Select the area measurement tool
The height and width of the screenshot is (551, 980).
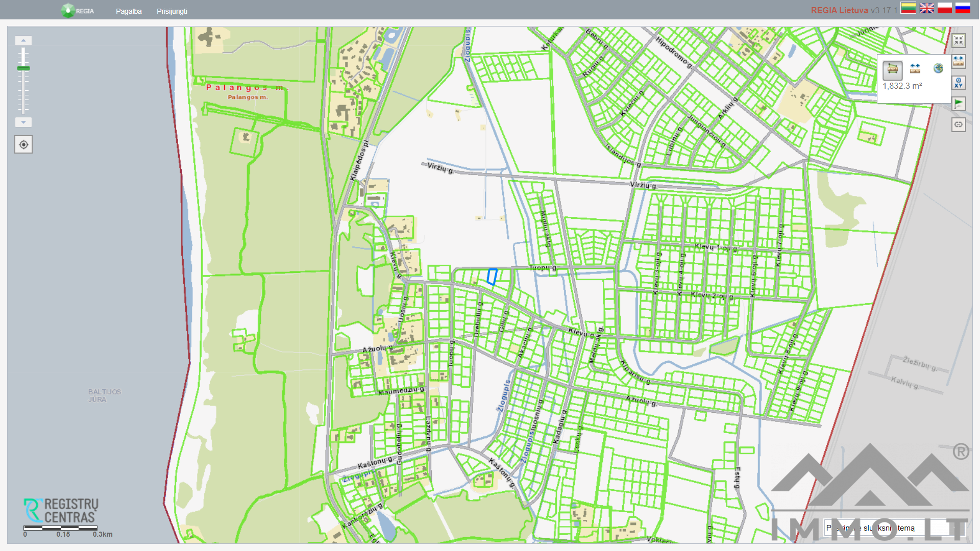tap(892, 69)
